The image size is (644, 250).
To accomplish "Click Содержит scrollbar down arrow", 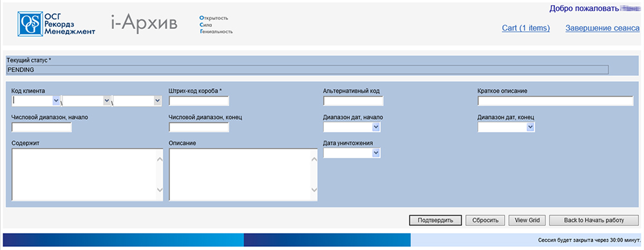I will point(160,190).
